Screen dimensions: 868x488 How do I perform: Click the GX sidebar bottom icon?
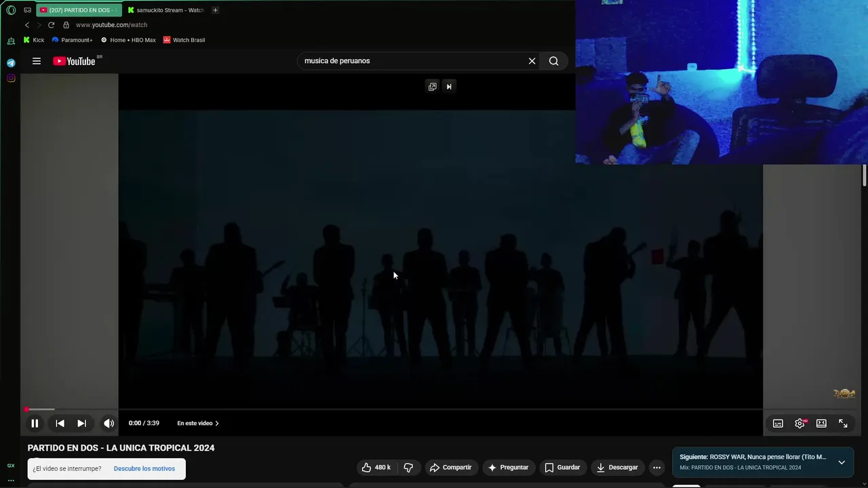11,466
